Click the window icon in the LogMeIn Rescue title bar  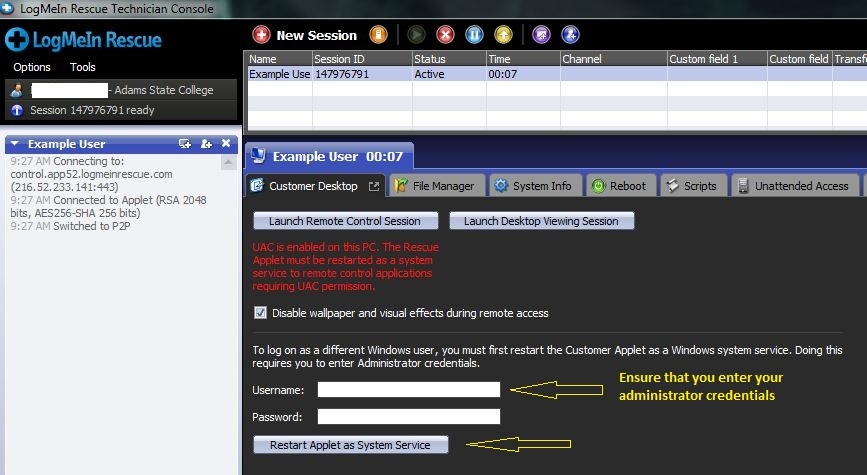(7, 8)
